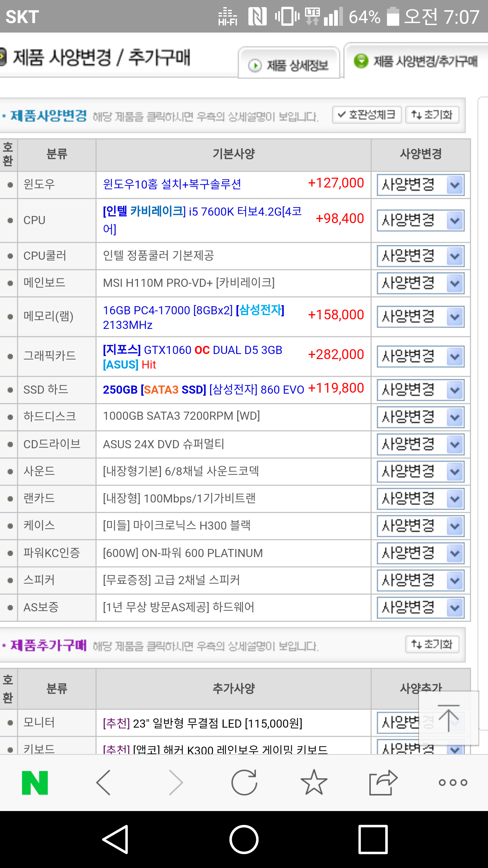Image resolution: width=488 pixels, height=868 pixels.
Task: Tap the NFC icon in status bar
Action: [258, 16]
